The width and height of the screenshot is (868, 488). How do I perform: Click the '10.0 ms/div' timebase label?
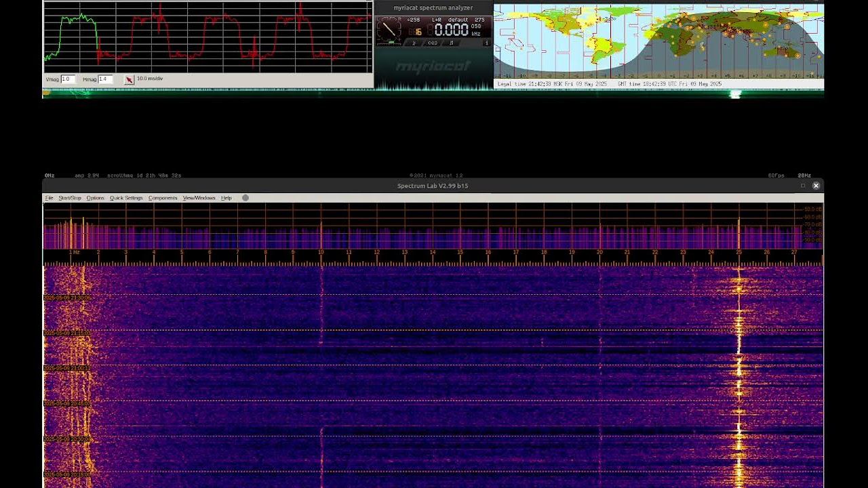pyautogui.click(x=150, y=79)
